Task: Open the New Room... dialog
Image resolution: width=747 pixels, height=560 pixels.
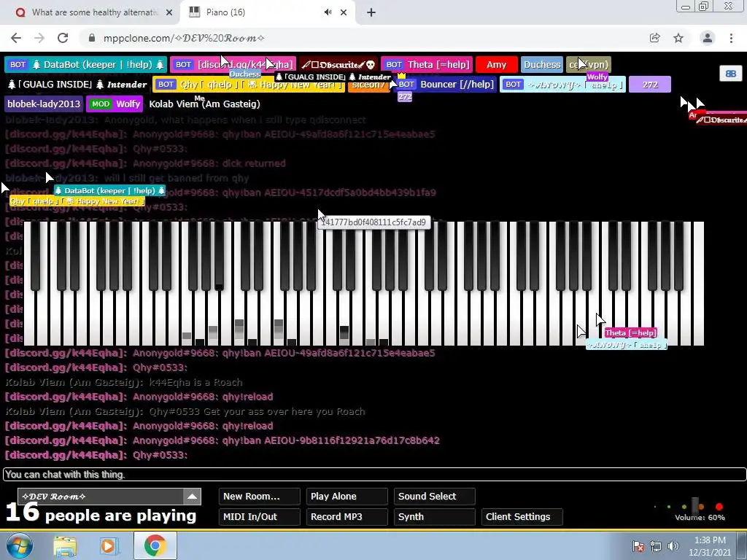Action: coord(259,496)
